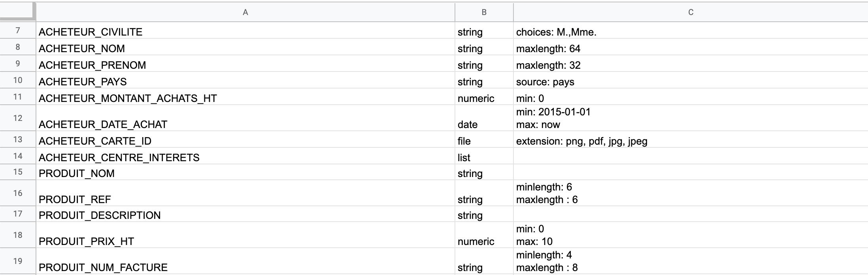Click the select-all corner box
This screenshot has height=275, width=868.
pyautogui.click(x=17, y=11)
